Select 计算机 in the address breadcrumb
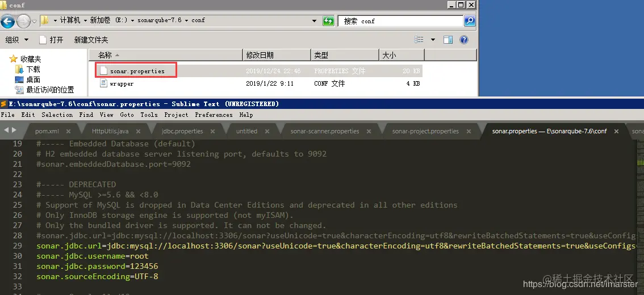This screenshot has height=295, width=644. 70,20
